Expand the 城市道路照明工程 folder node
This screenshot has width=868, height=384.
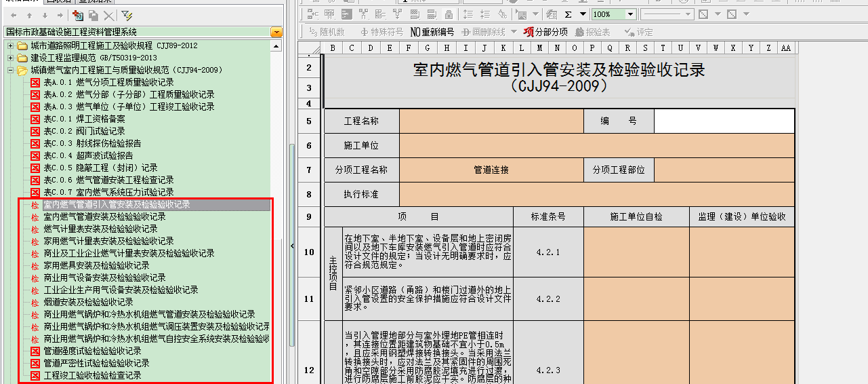click(11, 45)
